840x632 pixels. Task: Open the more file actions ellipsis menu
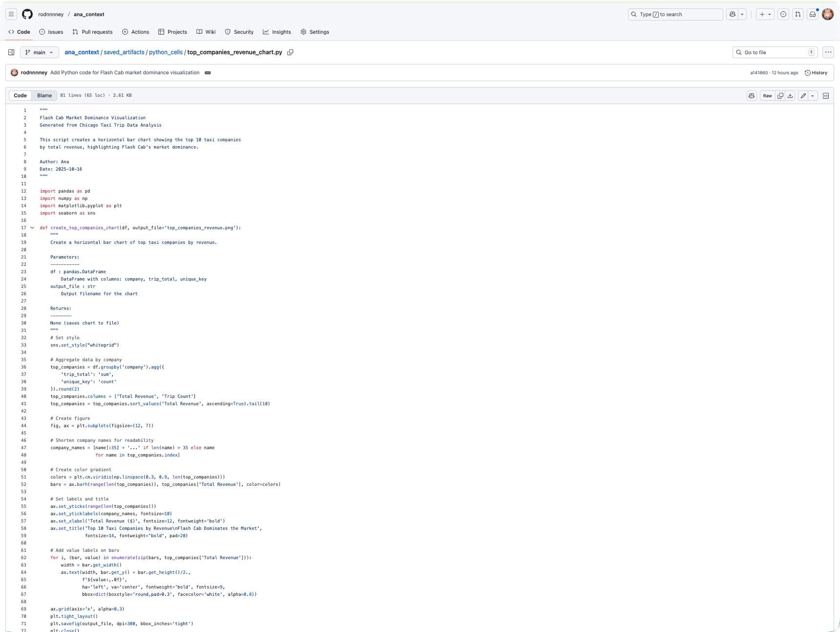[x=828, y=52]
